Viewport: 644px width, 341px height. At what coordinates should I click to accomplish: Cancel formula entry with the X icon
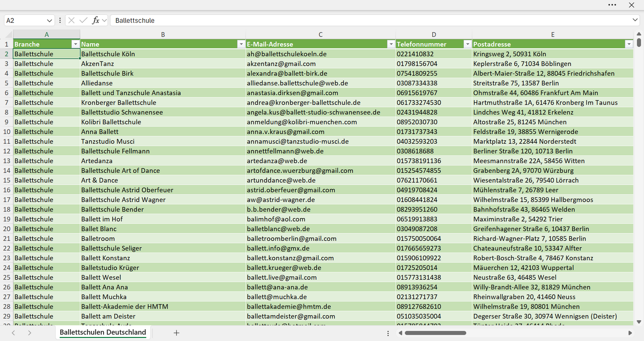[71, 20]
